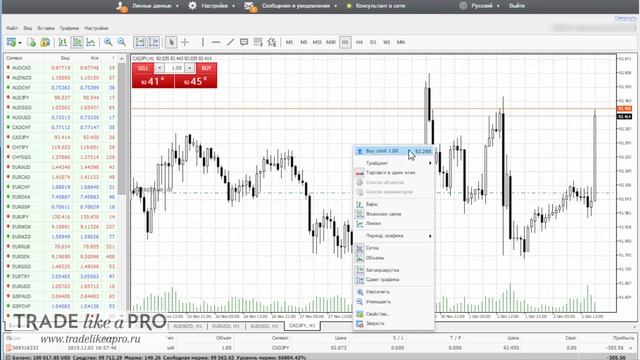Select Bars chart type in context menu
This screenshot has height=360, width=640.
(x=393, y=204)
